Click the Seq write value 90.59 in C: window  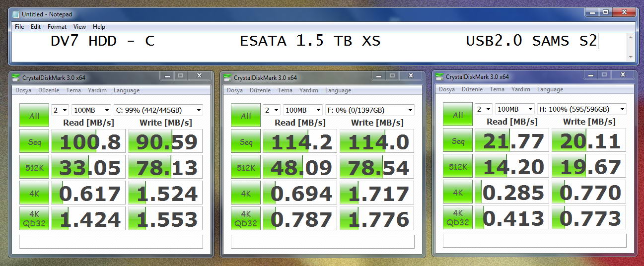(x=165, y=141)
